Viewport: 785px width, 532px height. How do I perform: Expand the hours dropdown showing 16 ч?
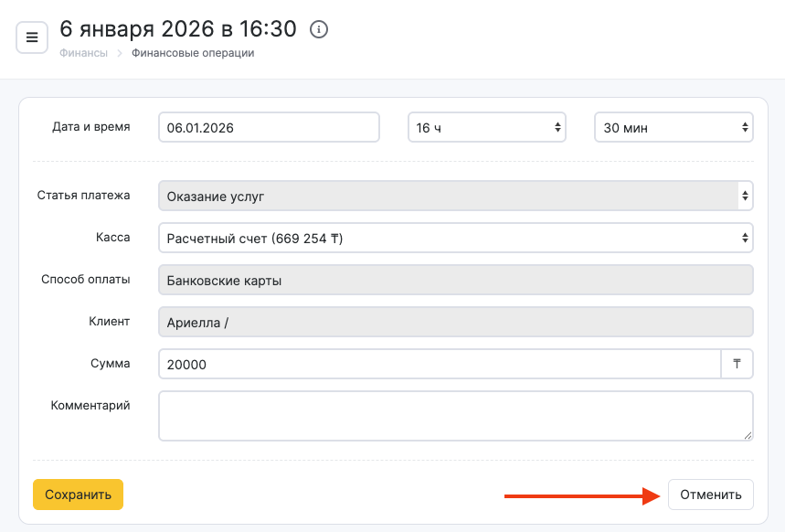click(x=486, y=128)
